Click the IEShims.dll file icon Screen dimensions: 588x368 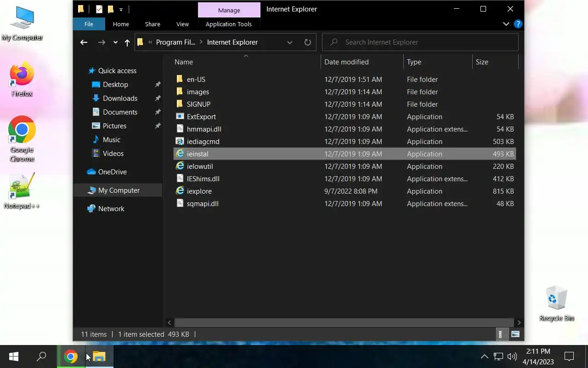[x=180, y=178]
